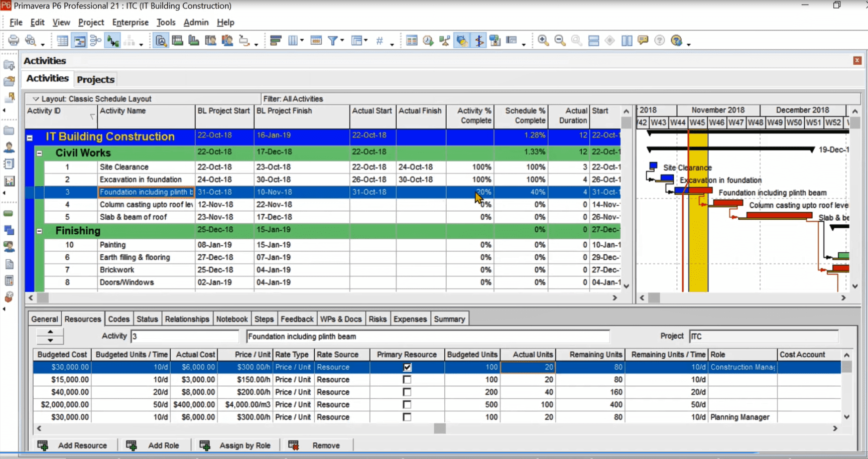868x459 pixels.
Task: Open the Reports icon in sidebar
Action: (x=9, y=164)
